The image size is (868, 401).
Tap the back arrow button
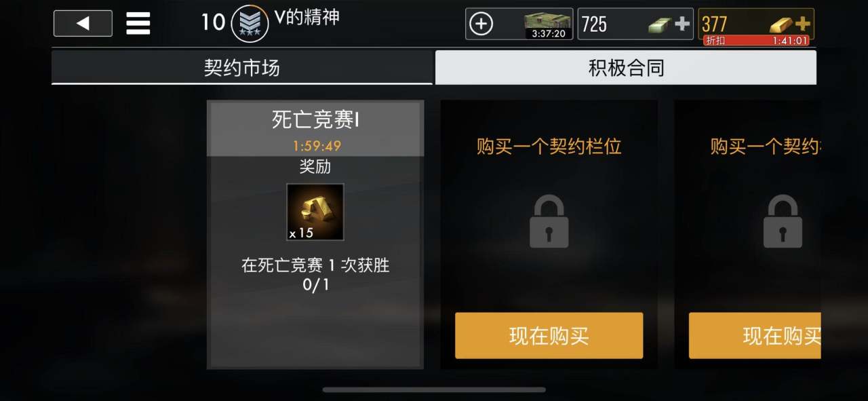click(83, 23)
